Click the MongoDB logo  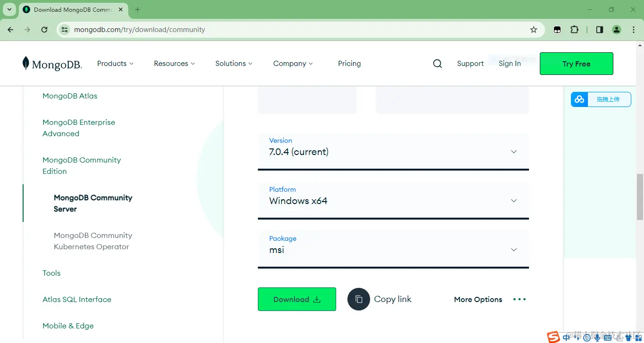click(52, 64)
